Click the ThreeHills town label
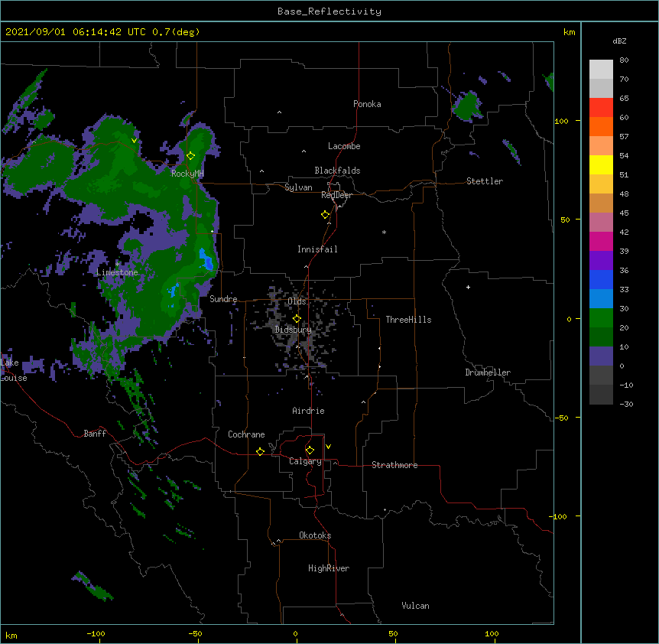Image resolution: width=659 pixels, height=644 pixels. coord(408,320)
